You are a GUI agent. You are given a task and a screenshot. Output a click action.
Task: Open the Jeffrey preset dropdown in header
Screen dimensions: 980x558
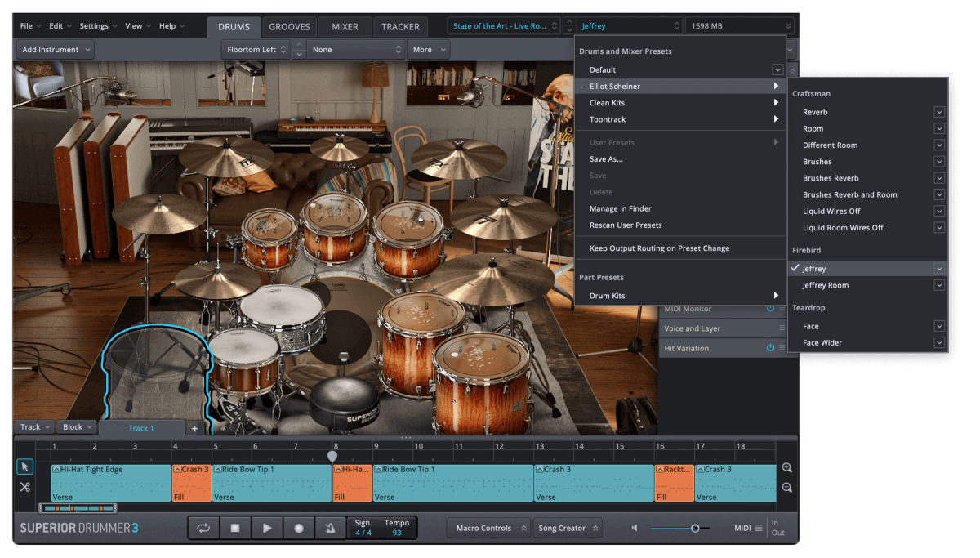point(629,26)
